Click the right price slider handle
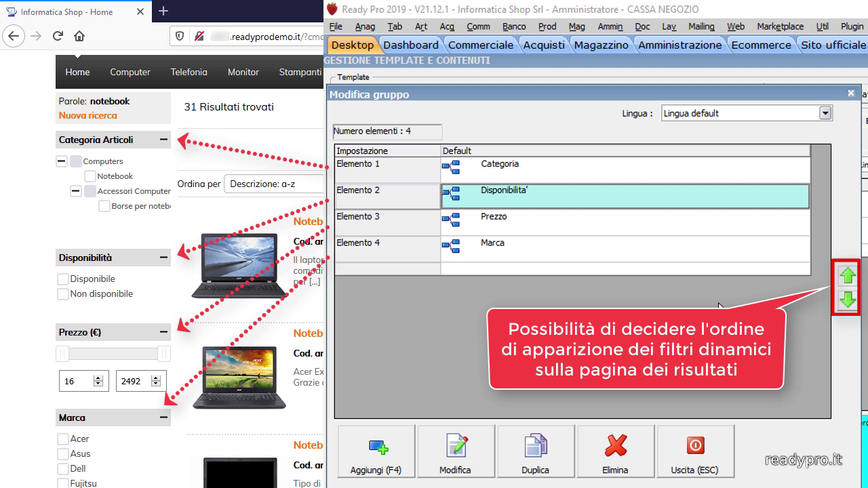 click(x=163, y=354)
